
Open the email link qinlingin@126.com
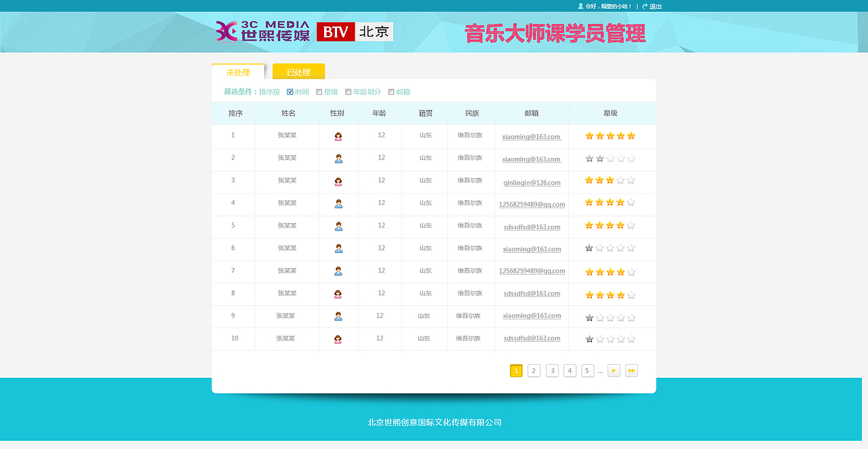(532, 182)
